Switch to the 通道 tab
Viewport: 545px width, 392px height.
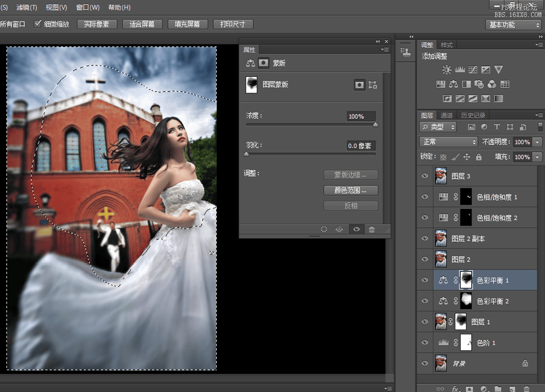(447, 115)
